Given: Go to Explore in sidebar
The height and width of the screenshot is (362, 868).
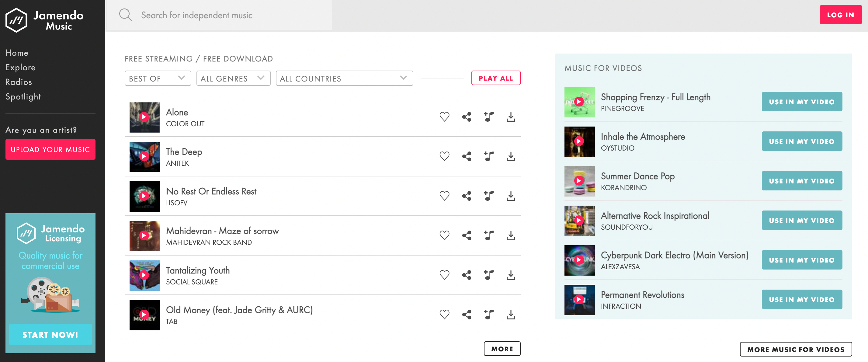Looking at the screenshot, I should point(21,68).
